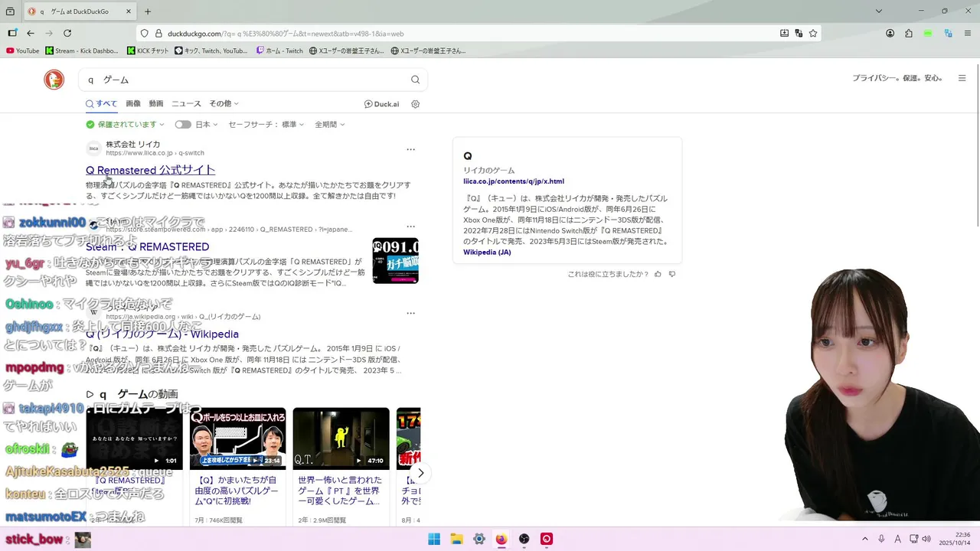The height and width of the screenshot is (551, 980).
Task: Click the Firefox View icon at top left
Action: [10, 11]
